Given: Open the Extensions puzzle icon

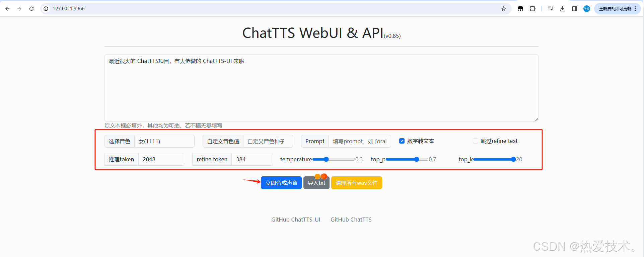Looking at the screenshot, I should coord(532,9).
